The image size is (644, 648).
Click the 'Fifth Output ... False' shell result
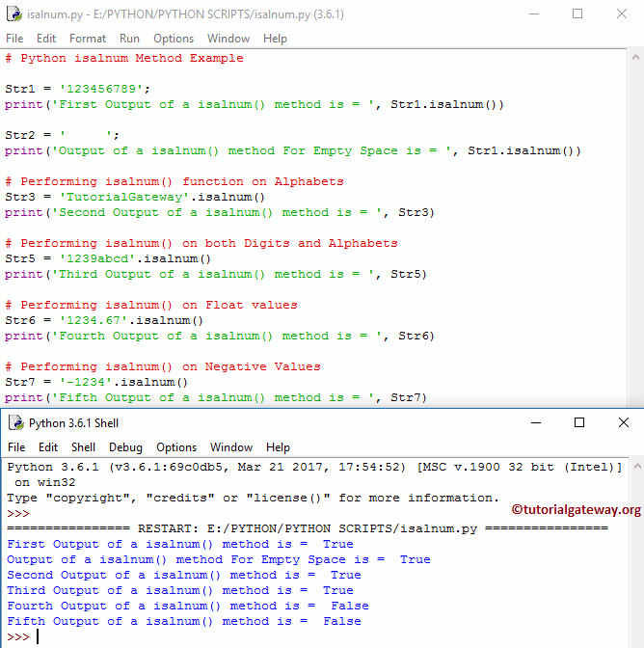click(x=184, y=621)
